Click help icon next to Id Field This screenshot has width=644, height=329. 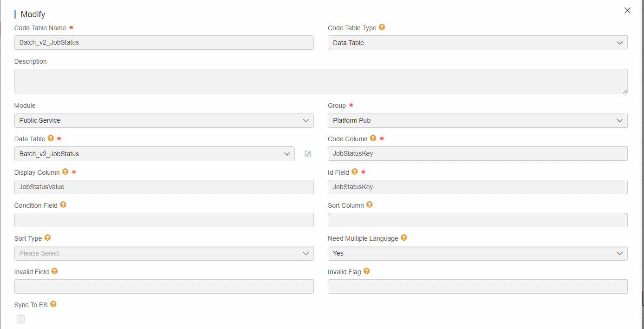pos(355,172)
